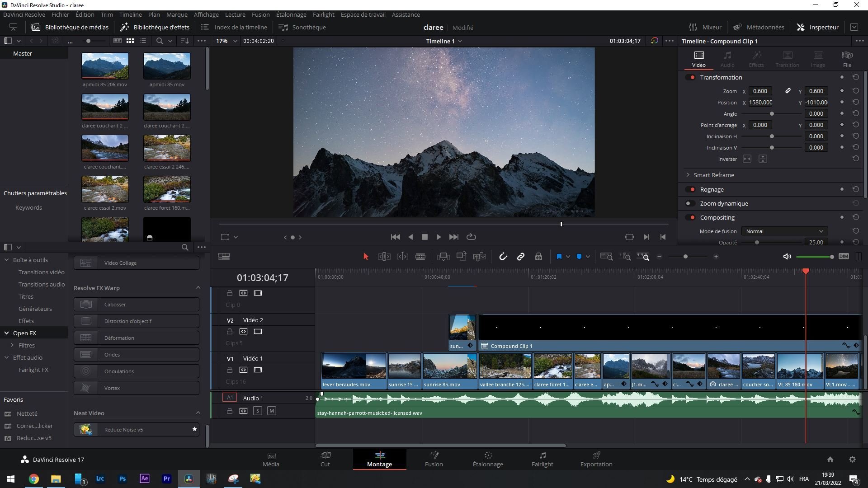Expand the Smart Reframe section
Screen dimensions: 868x488
point(688,175)
